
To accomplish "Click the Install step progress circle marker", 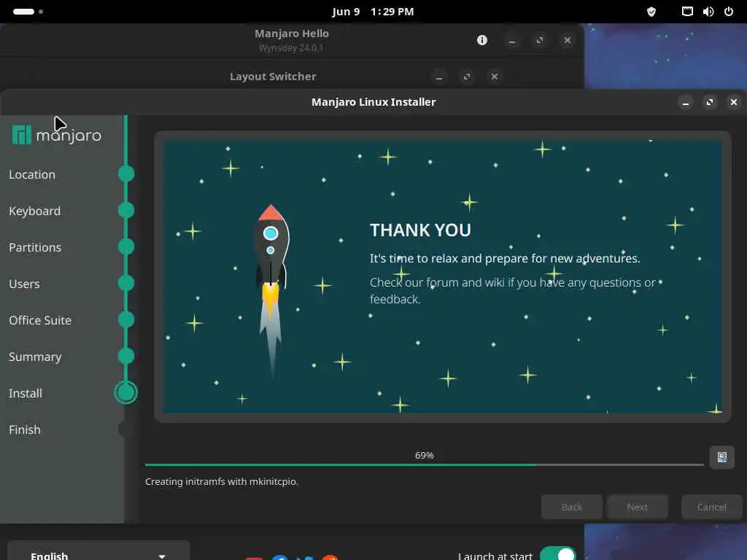I will coord(125,393).
